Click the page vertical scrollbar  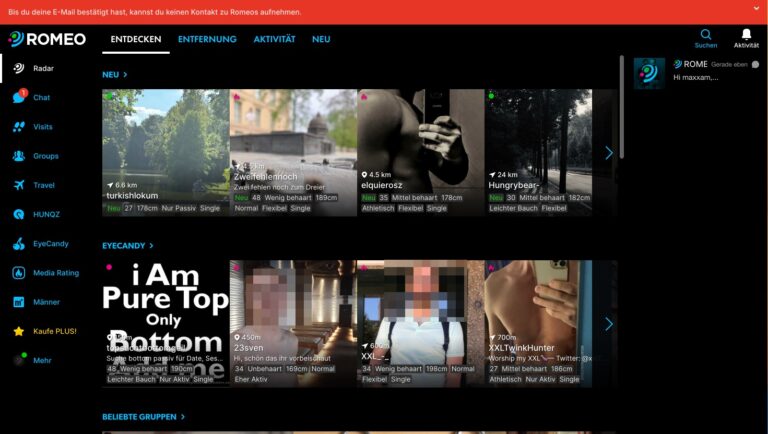622,107
